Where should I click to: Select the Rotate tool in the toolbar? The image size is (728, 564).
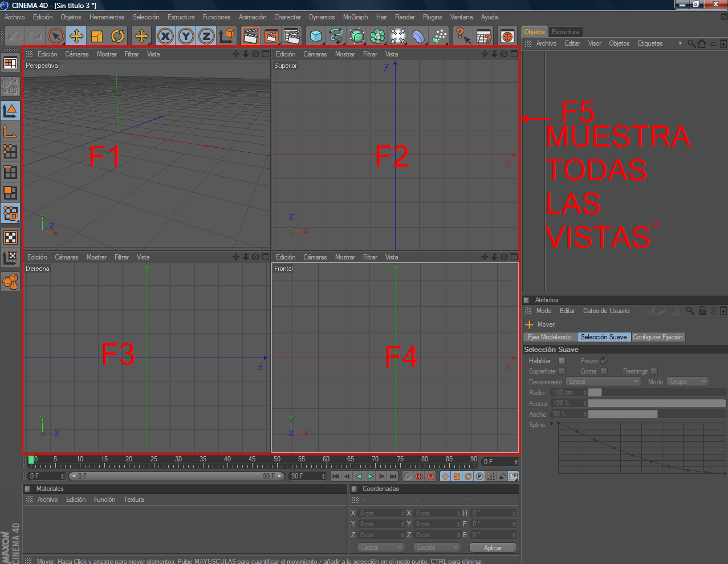(x=118, y=35)
